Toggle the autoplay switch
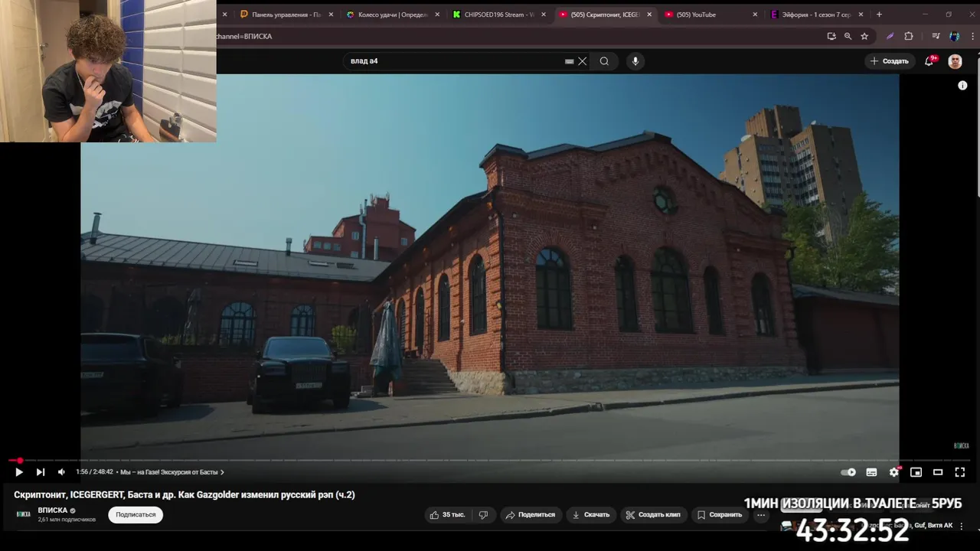Screen dimensions: 980x551 click(848, 472)
